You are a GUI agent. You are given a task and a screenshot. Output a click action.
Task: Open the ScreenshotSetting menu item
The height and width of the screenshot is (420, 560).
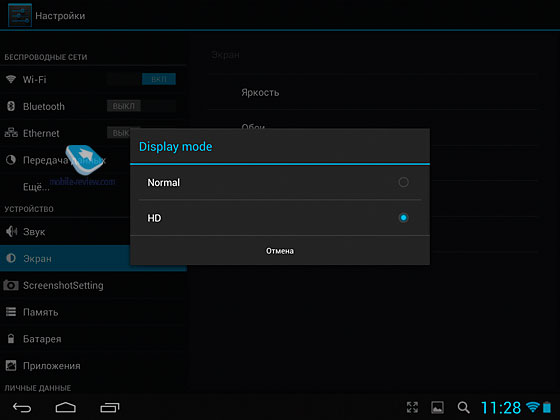93,285
